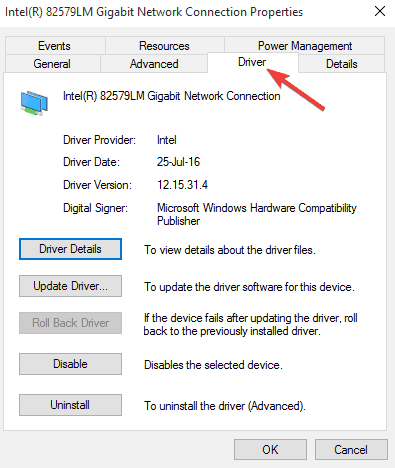Open the Resources tab
This screenshot has height=468, width=395.
(164, 46)
